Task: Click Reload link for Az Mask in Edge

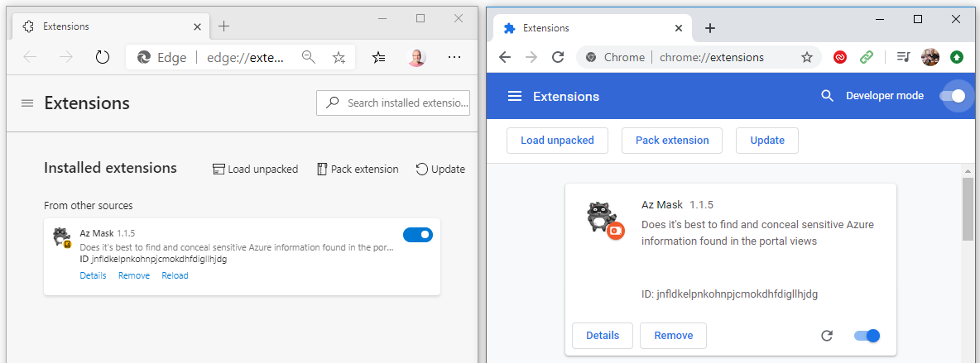Action: (175, 275)
